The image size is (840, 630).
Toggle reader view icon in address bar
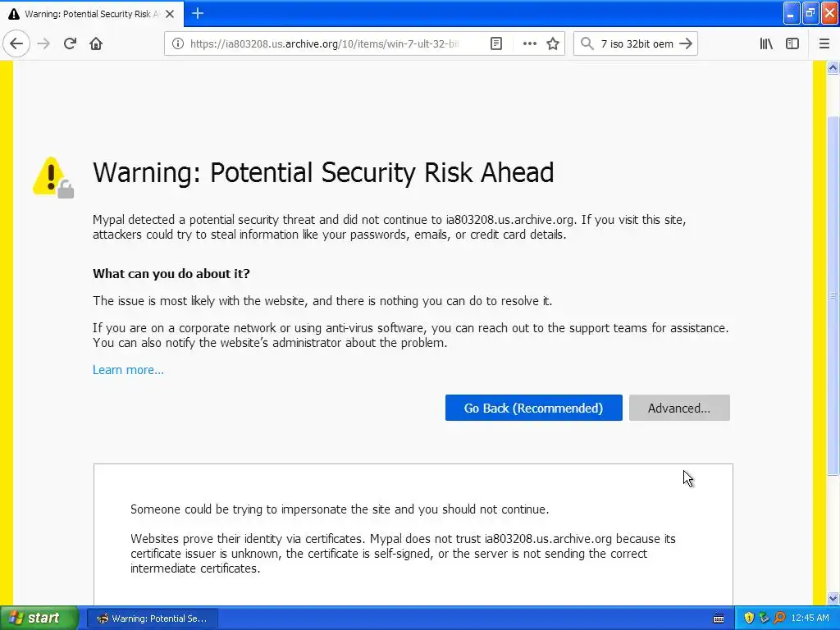[x=496, y=43]
